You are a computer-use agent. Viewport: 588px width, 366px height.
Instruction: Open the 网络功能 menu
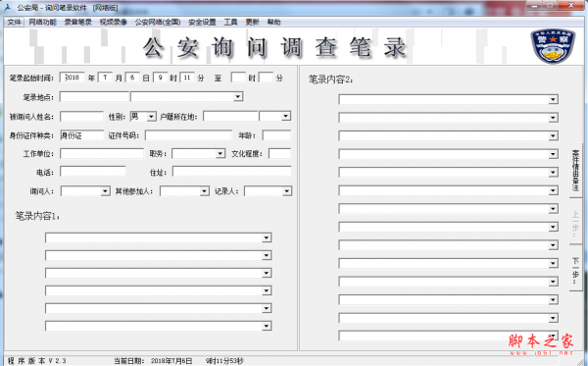point(42,23)
